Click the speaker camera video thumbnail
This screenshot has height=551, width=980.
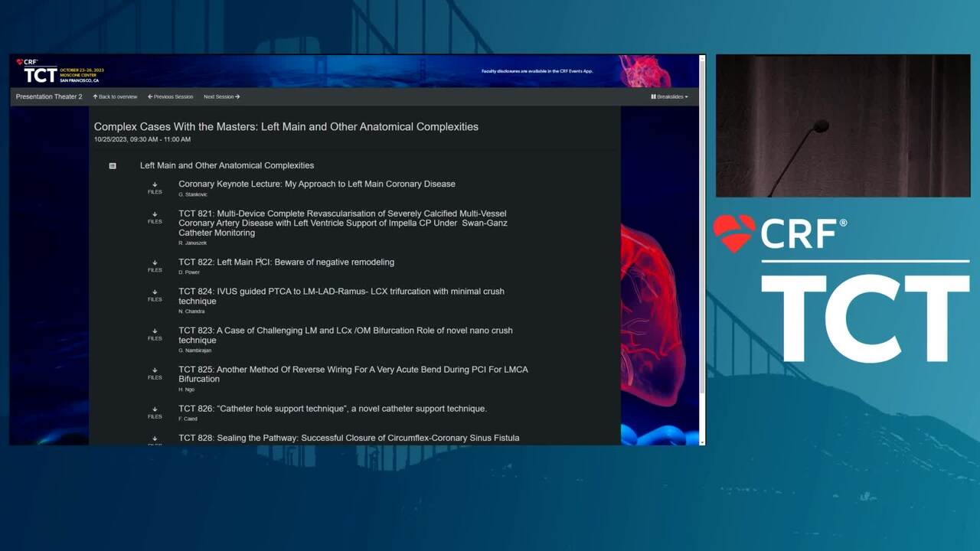(843, 126)
